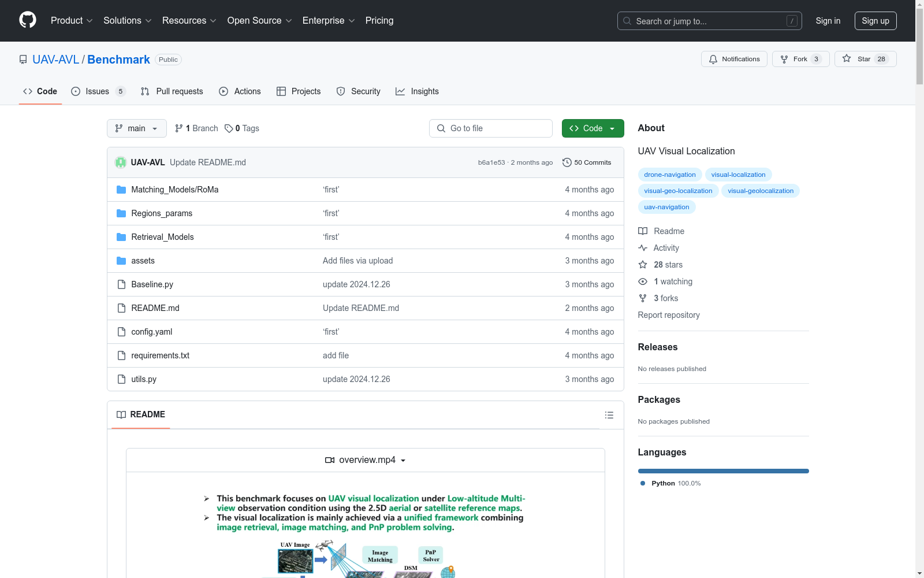Switch to the Pull requests tab
Image resolution: width=924 pixels, height=578 pixels.
click(x=172, y=91)
